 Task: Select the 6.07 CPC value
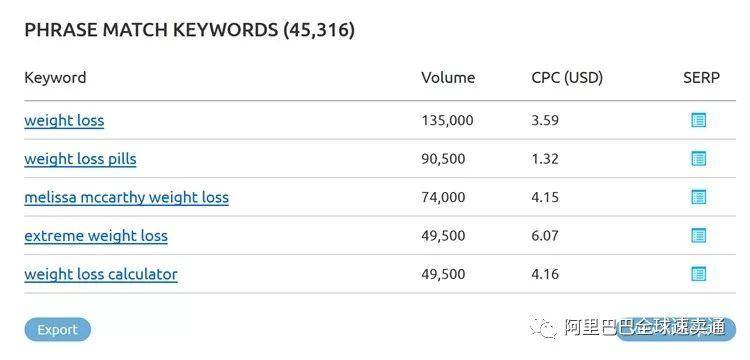[545, 236]
